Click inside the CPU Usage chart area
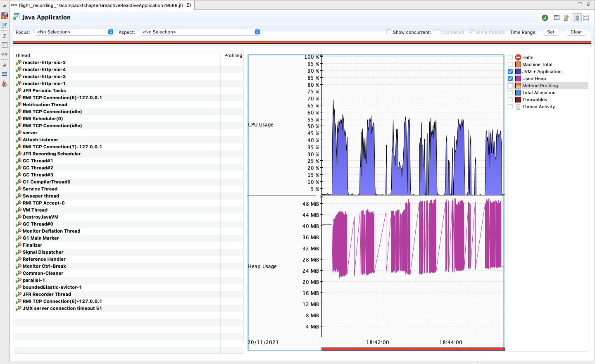Screen dimensions: 595x364 point(413,125)
